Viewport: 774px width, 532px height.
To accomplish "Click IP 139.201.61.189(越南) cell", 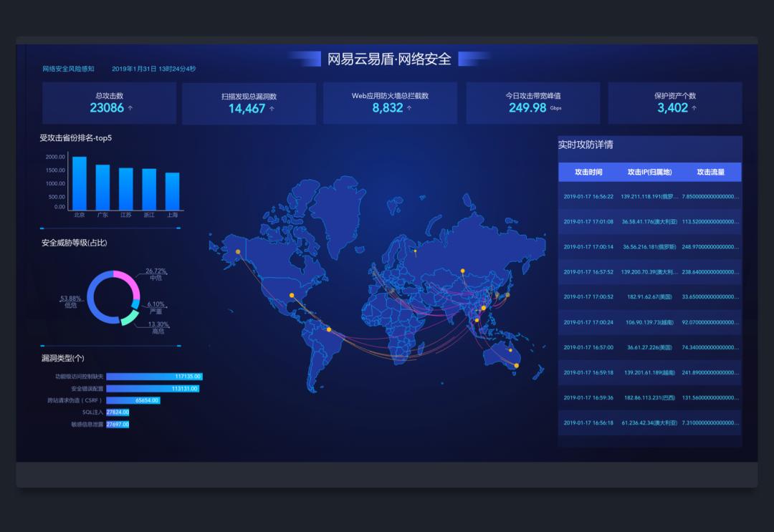I will pos(649,373).
